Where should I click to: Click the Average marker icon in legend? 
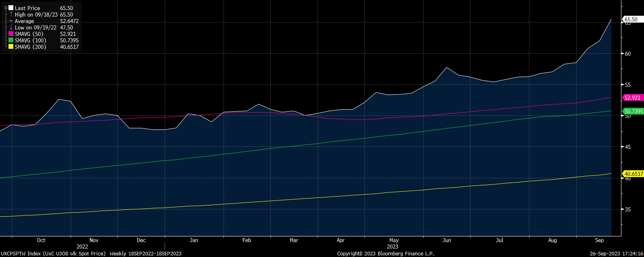(11, 21)
